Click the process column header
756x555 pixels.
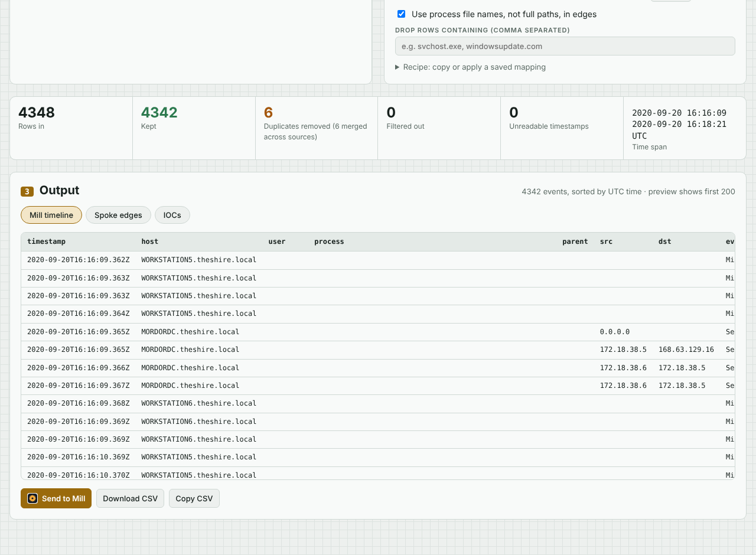(x=329, y=241)
